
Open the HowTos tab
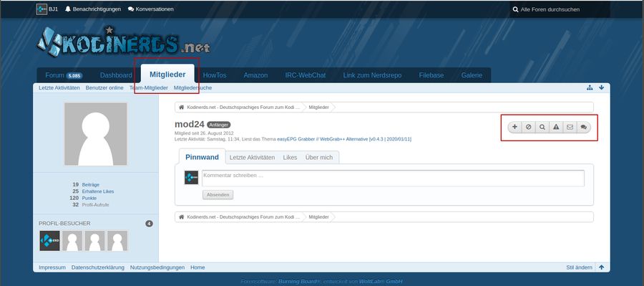(x=215, y=75)
